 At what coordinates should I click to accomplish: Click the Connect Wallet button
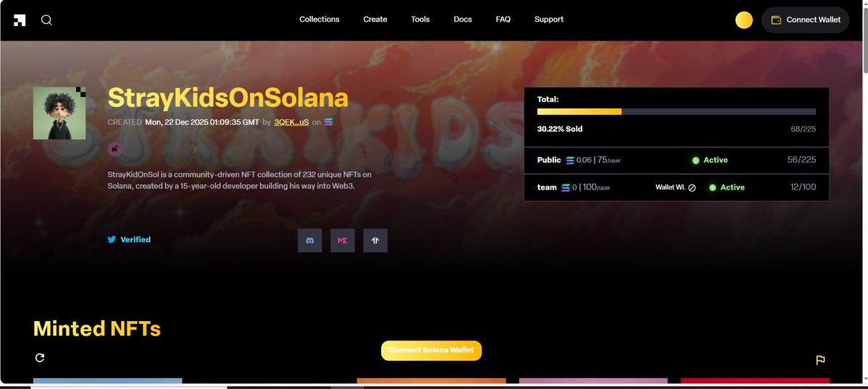(805, 20)
